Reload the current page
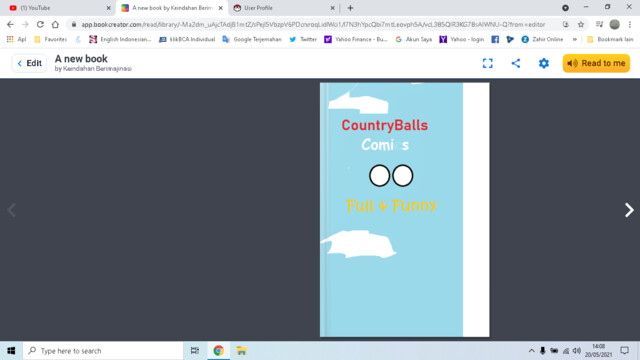The height and width of the screenshot is (360, 640). [40, 24]
